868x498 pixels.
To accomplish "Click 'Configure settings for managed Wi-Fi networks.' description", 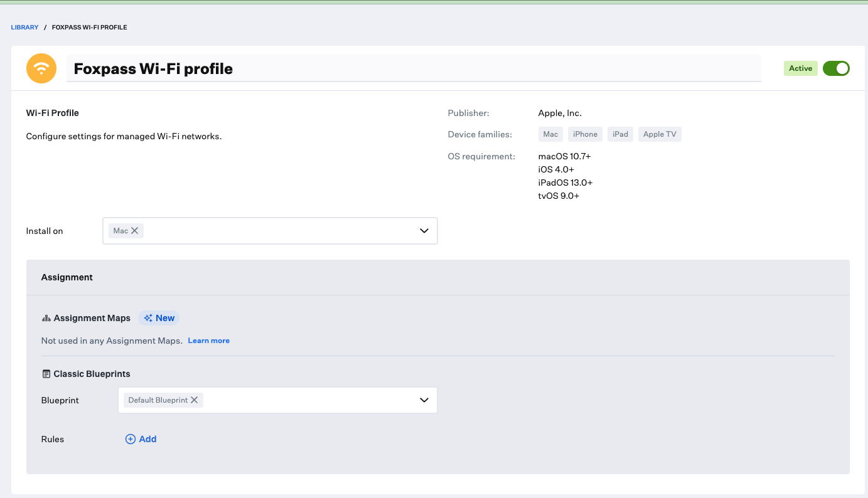I will click(124, 136).
